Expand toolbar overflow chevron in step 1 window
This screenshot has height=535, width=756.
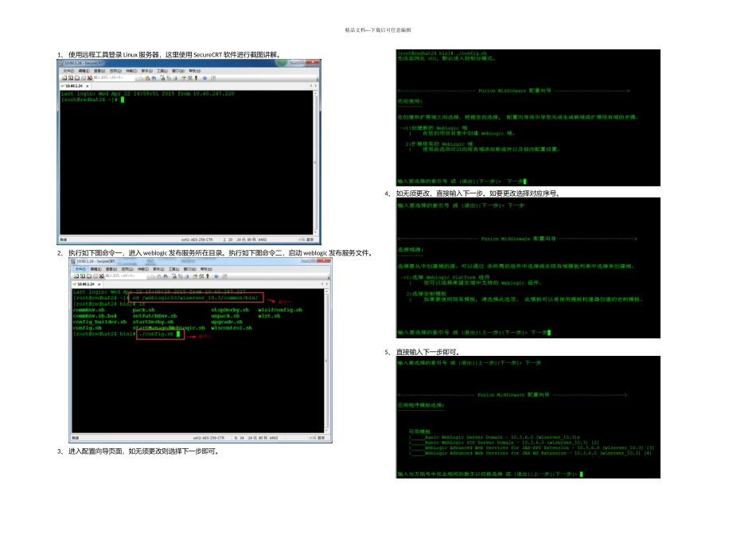318,80
